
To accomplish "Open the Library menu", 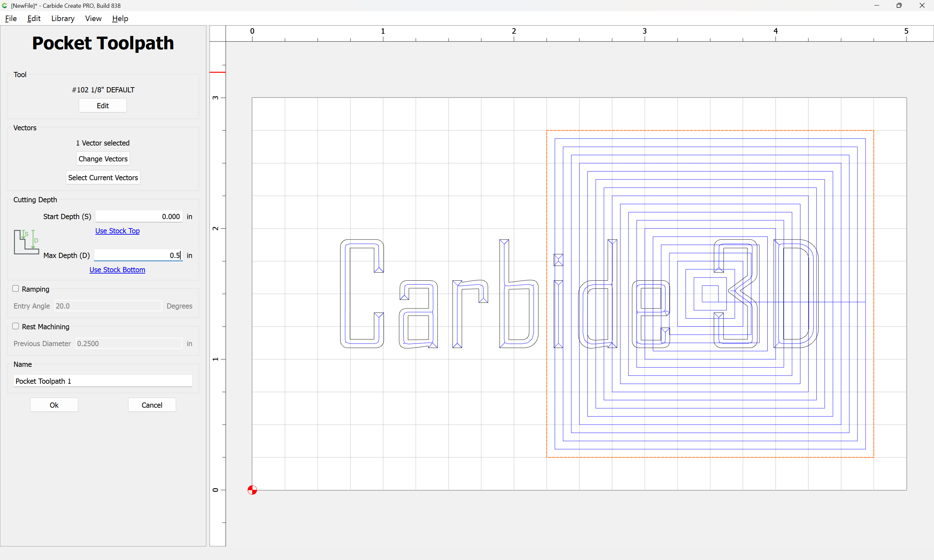I will pyautogui.click(x=63, y=18).
